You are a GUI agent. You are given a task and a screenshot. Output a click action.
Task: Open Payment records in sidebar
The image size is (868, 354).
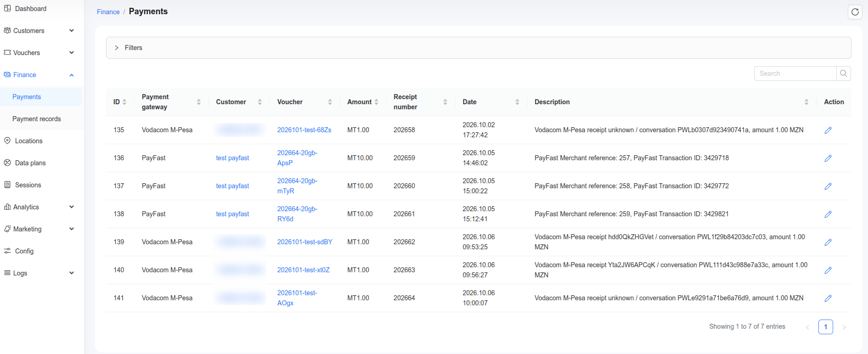37,119
